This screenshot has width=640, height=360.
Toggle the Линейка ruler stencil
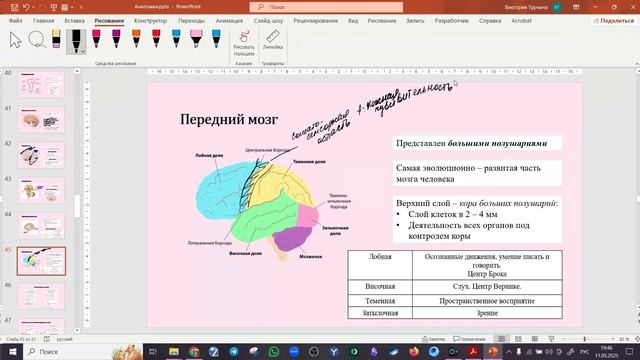coord(273,40)
